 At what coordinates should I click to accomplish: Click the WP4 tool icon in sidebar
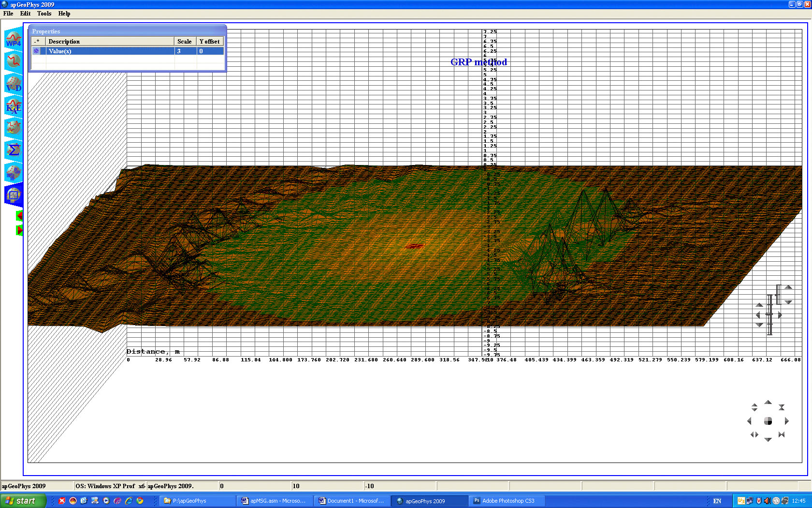[x=14, y=39]
